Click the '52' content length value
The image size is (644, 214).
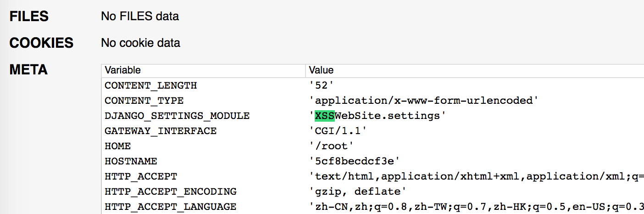pyautogui.click(x=321, y=85)
